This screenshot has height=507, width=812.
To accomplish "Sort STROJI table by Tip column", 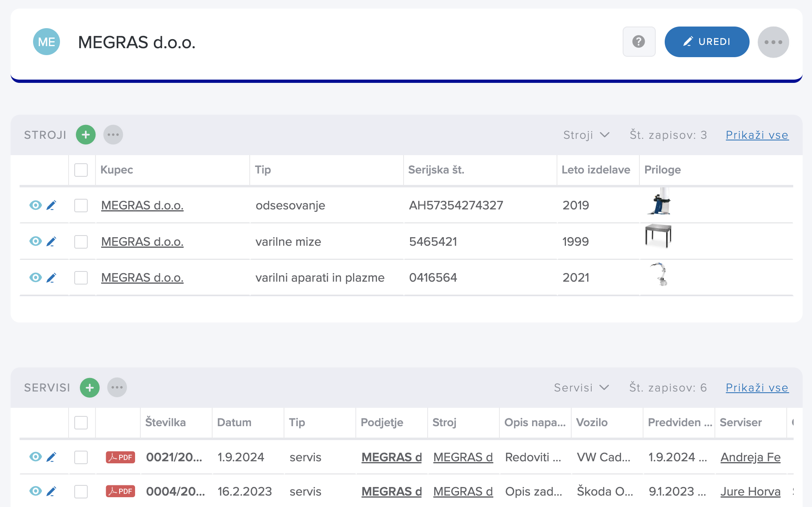I will 263,170.
